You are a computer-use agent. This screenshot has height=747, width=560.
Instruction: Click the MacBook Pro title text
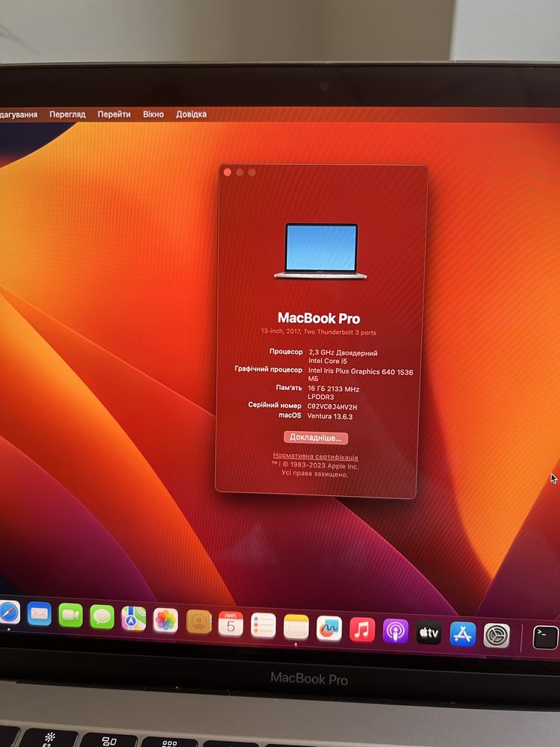(319, 318)
